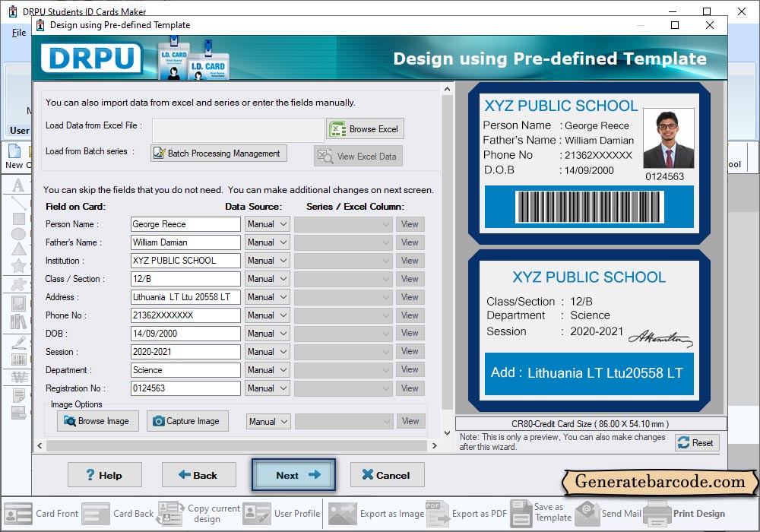This screenshot has height=532, width=760.
Task: Click the Registration No input field
Action: pos(185,388)
